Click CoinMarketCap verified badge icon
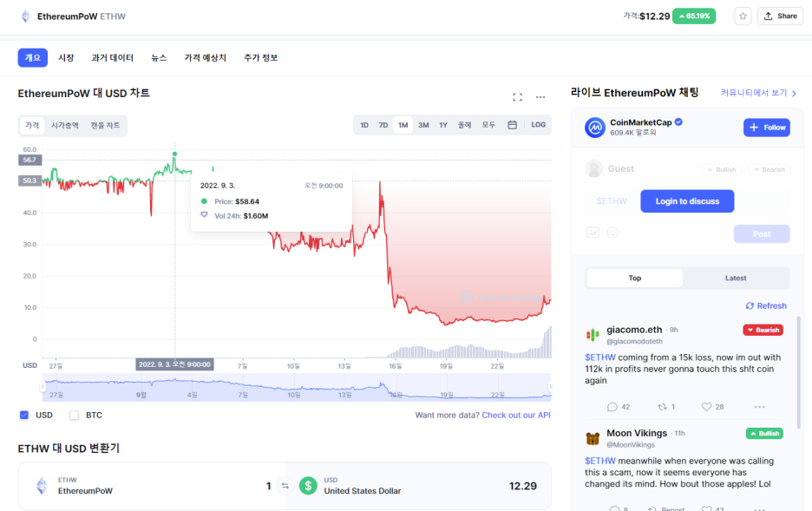The height and width of the screenshot is (511, 812). tap(678, 122)
